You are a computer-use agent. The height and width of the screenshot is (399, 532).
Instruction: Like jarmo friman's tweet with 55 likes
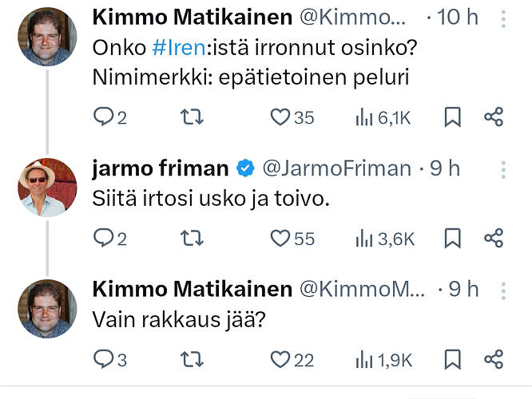280,238
